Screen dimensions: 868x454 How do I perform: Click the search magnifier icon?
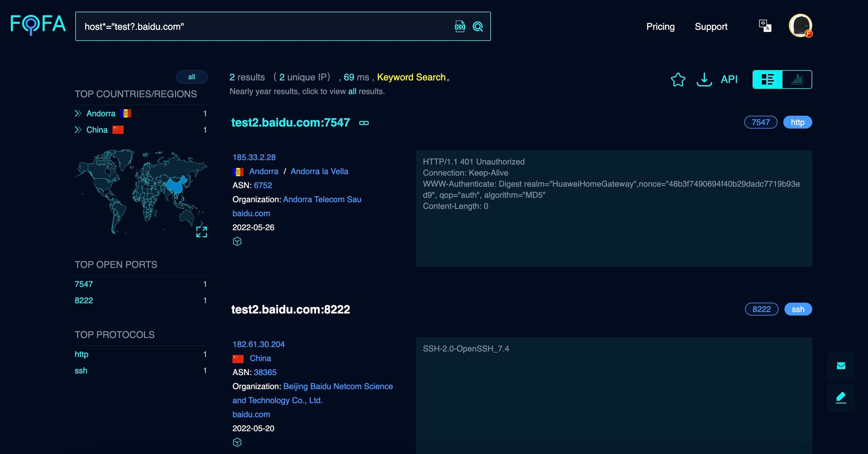[478, 26]
